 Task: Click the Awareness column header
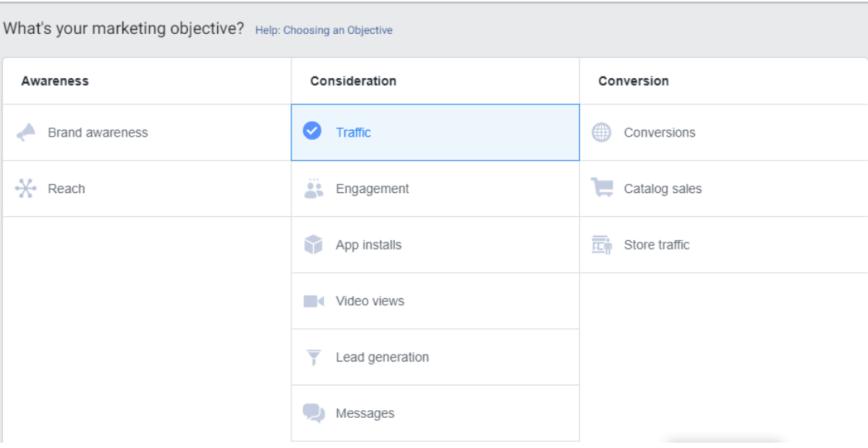[55, 81]
